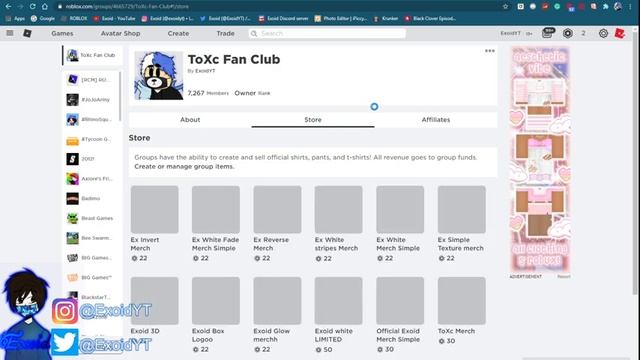Report the advertisement via Report link
Image resolution: width=640 pixels, height=360 pixels.
pos(564,277)
